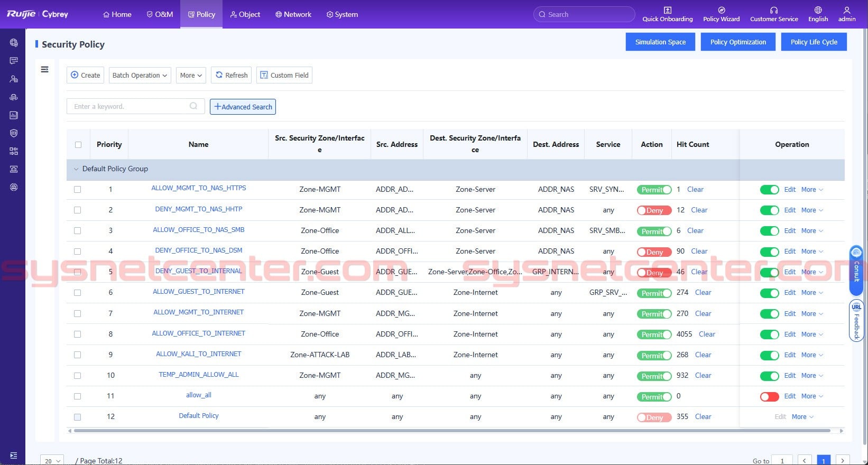Open More menu for ALLOW_MGMT_TO_INTERNET row
This screenshot has width=868, height=465.
click(812, 313)
